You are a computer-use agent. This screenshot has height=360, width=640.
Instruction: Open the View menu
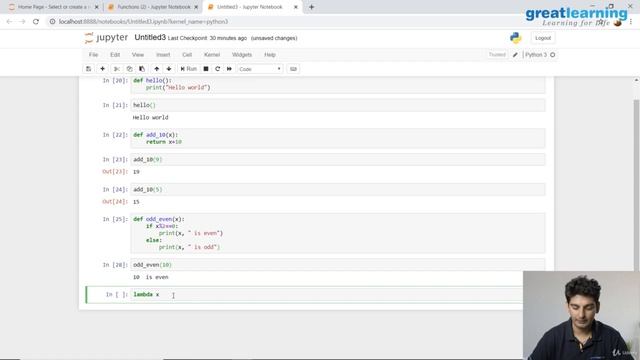[138, 55]
